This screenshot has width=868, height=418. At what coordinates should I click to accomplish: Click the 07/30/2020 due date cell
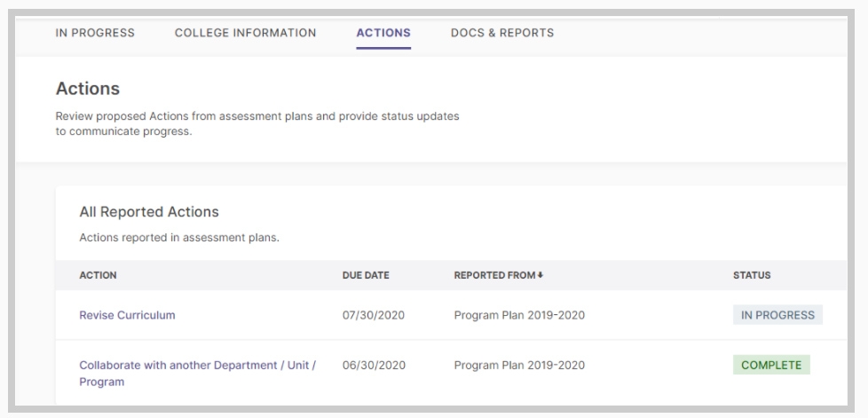tap(373, 315)
